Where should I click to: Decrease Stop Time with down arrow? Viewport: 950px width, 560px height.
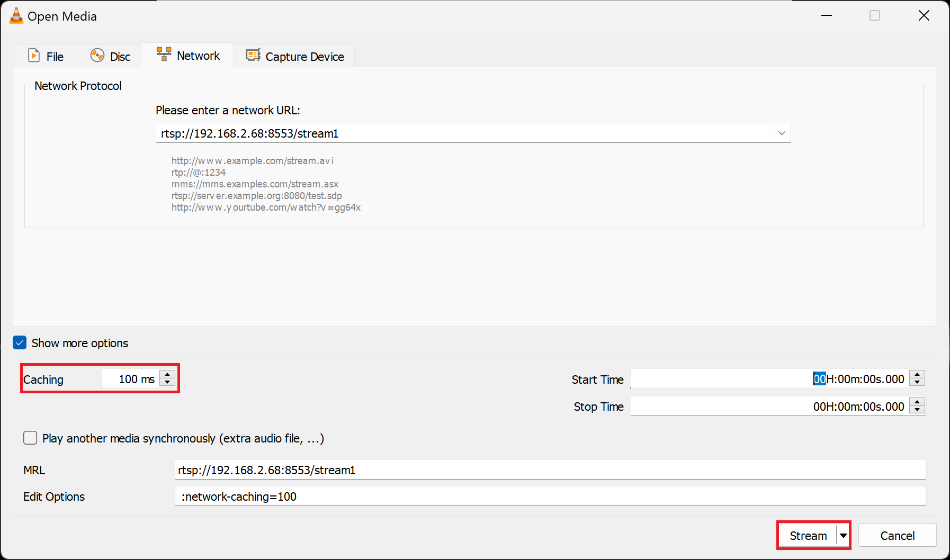[x=917, y=410]
